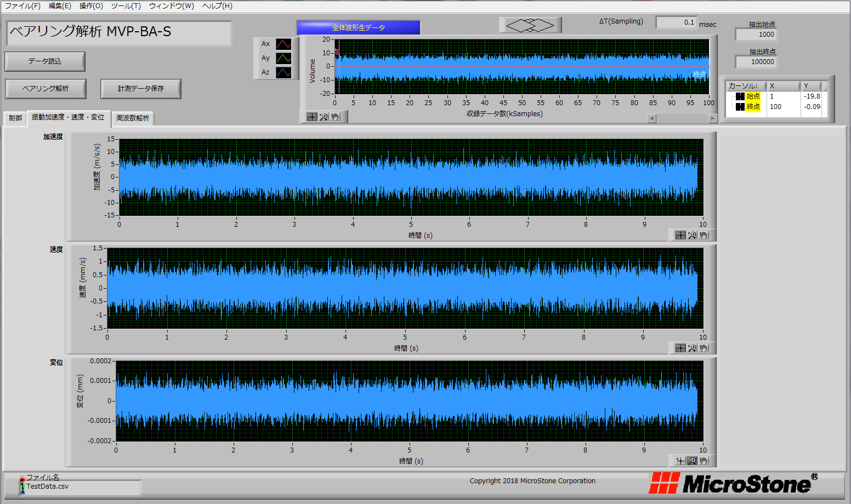Open the 編集(E) menu

pos(60,6)
